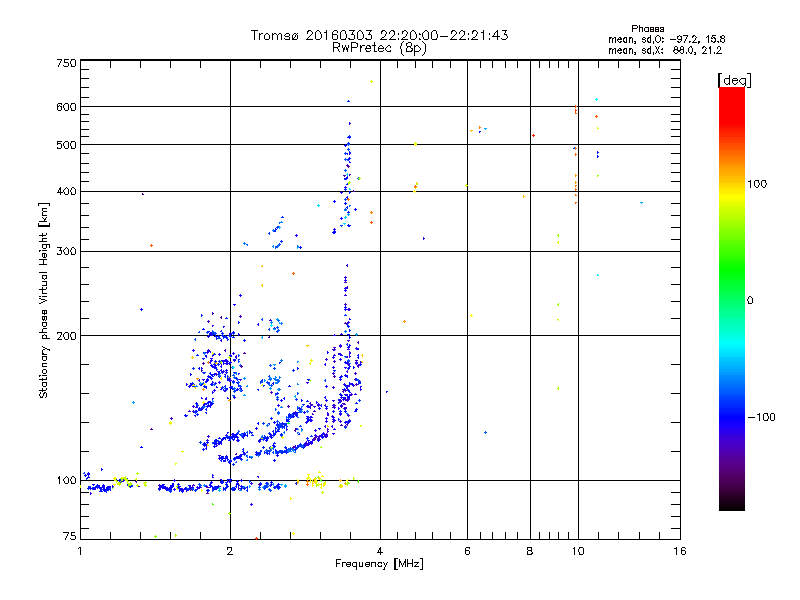The height and width of the screenshot is (600, 800).
Task: Click the black bottom of the colorbar
Action: [x=732, y=503]
